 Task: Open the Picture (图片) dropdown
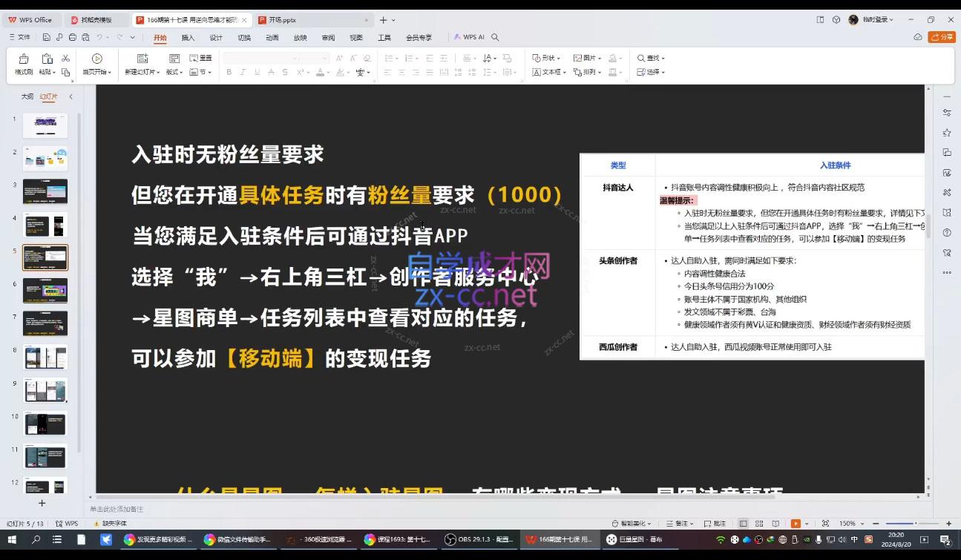point(587,58)
